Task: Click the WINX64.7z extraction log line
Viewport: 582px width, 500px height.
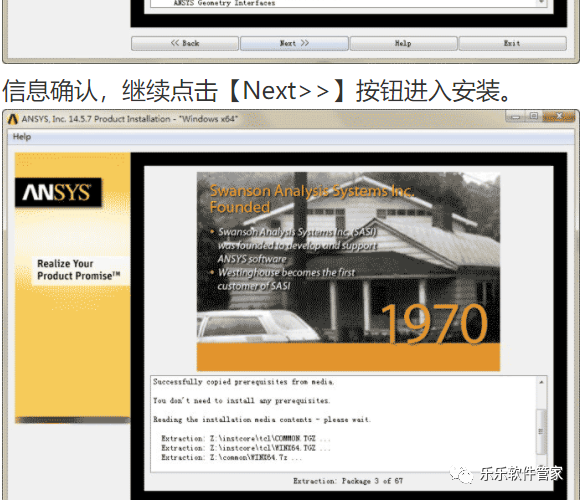Action: (232, 458)
